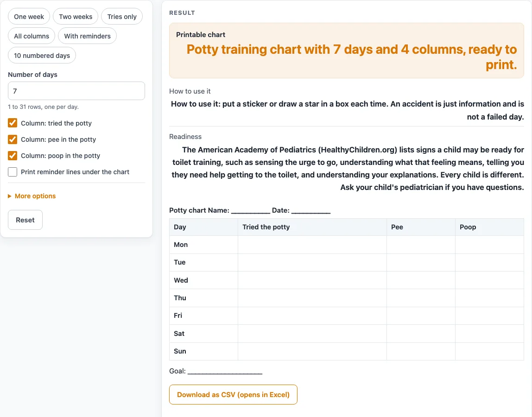532x417 pixels.
Task: Click the Printable chart label
Action: click(x=201, y=35)
